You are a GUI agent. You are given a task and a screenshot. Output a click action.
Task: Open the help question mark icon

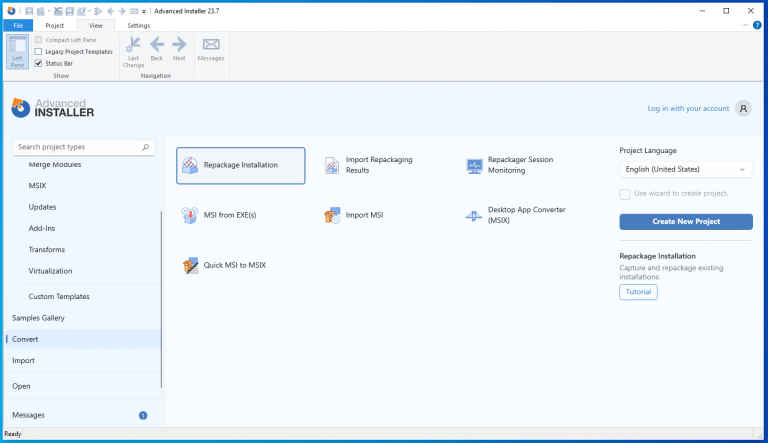pos(757,25)
